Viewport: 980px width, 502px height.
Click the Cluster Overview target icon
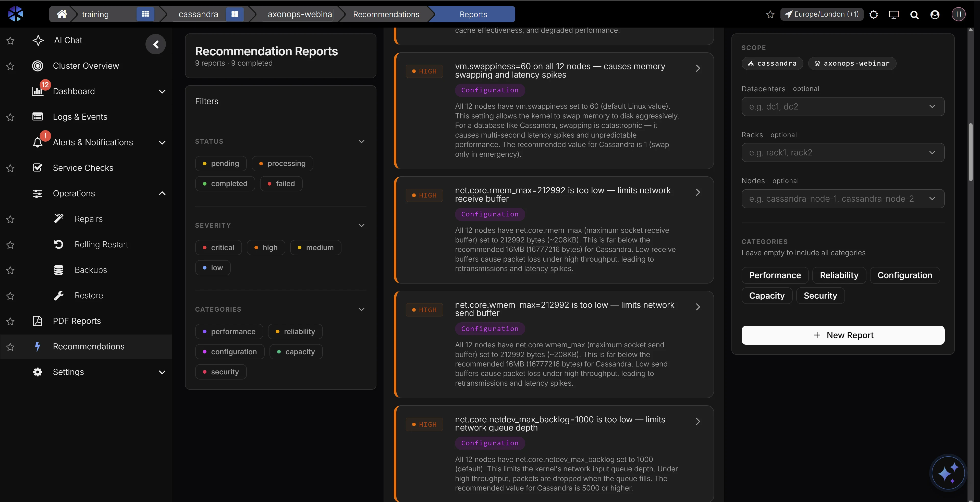tap(37, 66)
